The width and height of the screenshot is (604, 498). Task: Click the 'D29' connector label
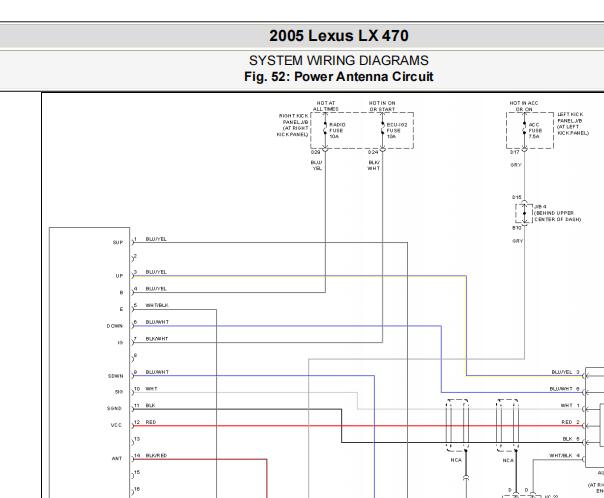coord(315,153)
